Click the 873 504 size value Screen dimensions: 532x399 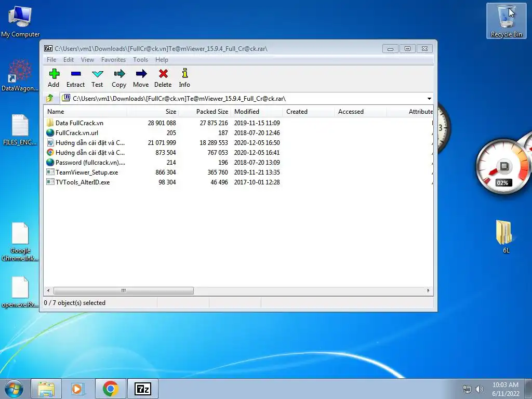[x=166, y=152]
